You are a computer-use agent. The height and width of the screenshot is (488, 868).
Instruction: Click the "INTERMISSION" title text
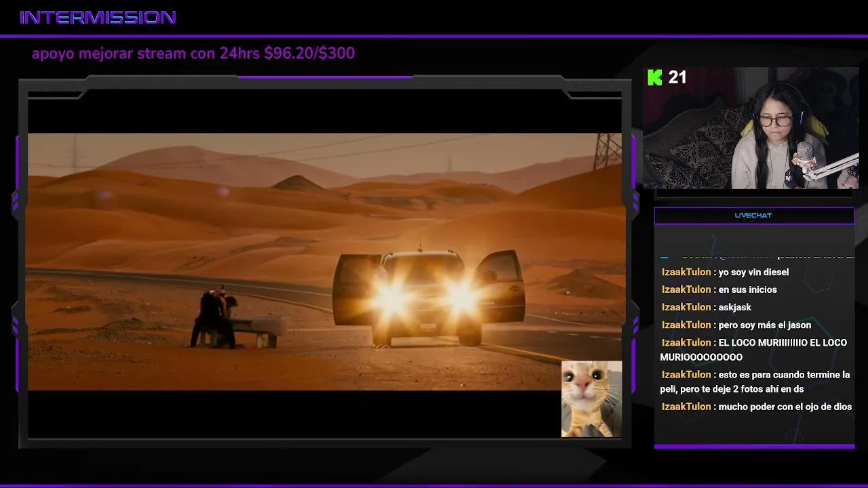coord(98,18)
